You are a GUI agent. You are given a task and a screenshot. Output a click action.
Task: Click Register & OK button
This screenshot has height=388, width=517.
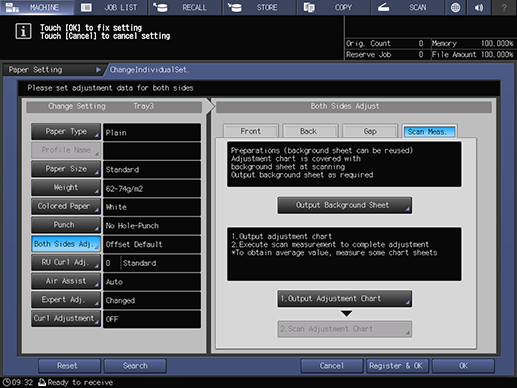[x=396, y=366]
